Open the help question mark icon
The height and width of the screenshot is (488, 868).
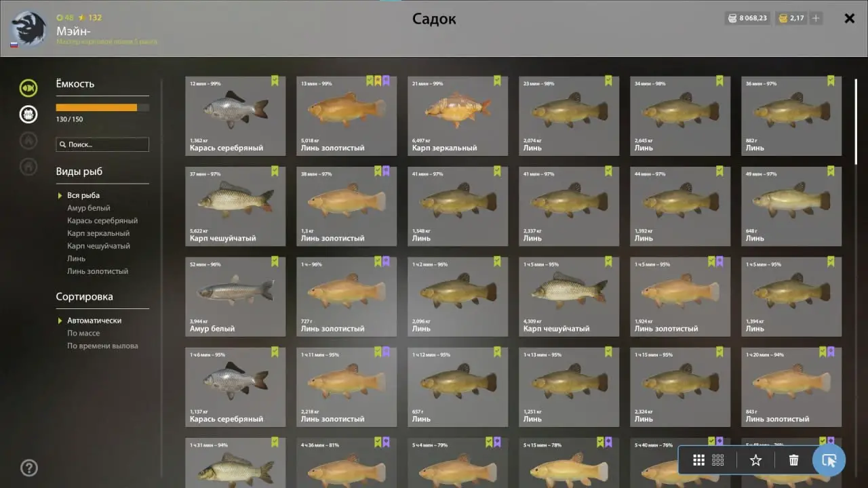click(x=29, y=468)
